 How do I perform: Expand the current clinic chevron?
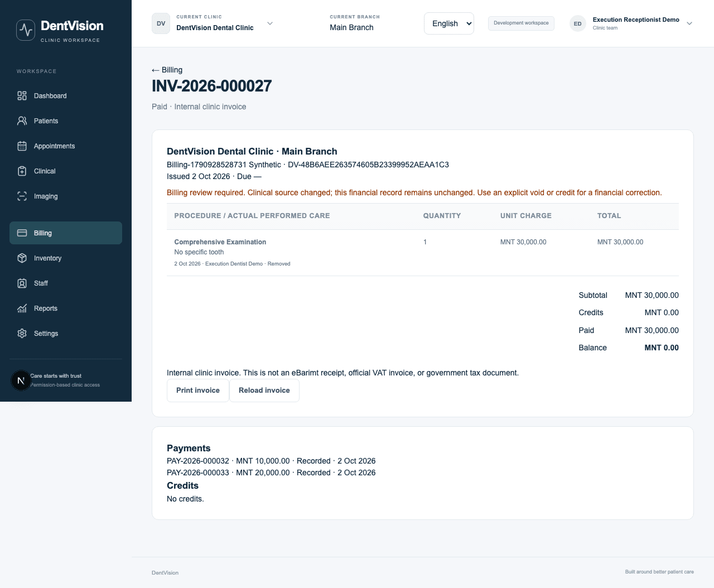270,23
